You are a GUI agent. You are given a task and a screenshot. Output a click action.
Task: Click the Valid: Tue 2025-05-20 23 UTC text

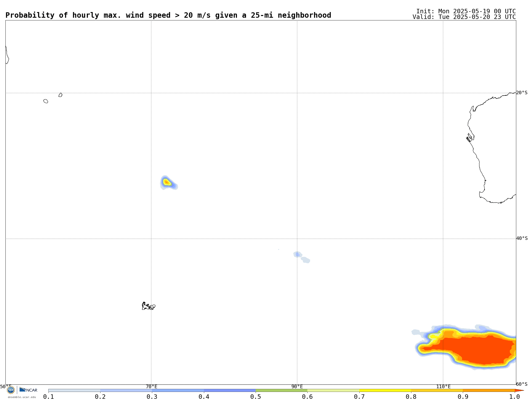coord(464,17)
